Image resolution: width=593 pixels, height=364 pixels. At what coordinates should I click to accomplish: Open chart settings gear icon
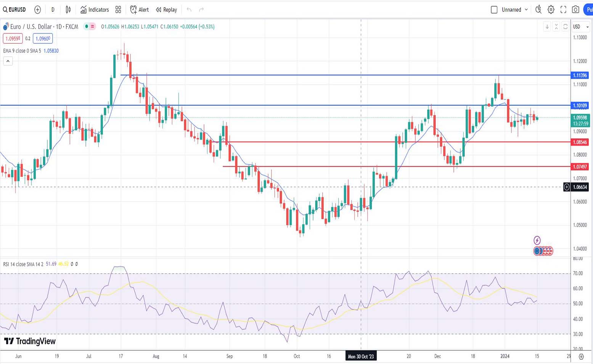(551, 10)
